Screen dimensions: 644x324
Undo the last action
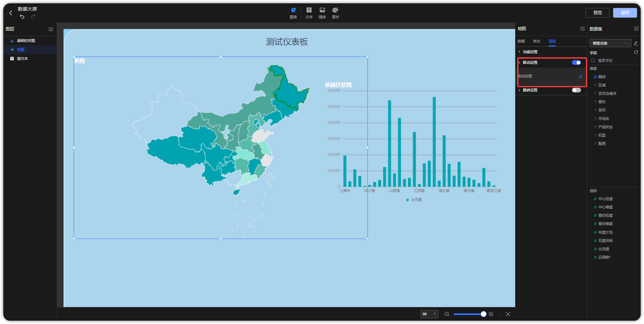coord(22,17)
